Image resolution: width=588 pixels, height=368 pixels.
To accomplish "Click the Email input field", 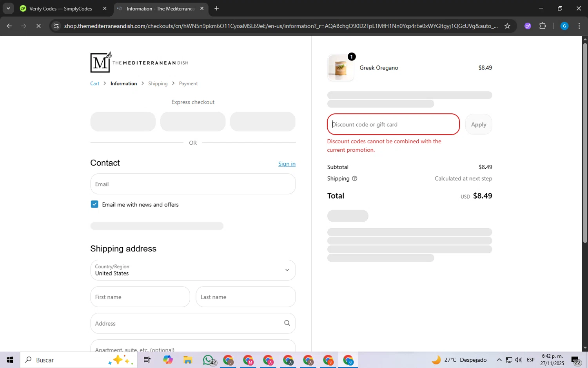I will tap(193, 184).
